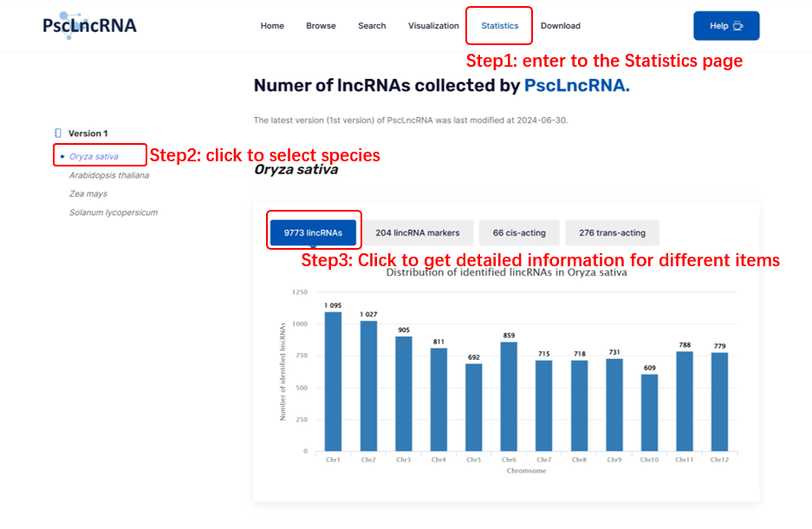Navigate to the Visualization page
The width and height of the screenshot is (812, 529).
tap(433, 26)
